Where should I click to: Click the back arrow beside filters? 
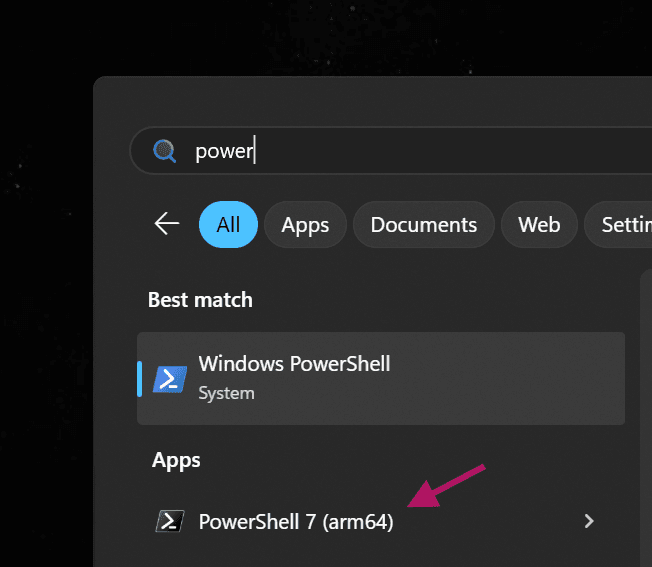167,224
